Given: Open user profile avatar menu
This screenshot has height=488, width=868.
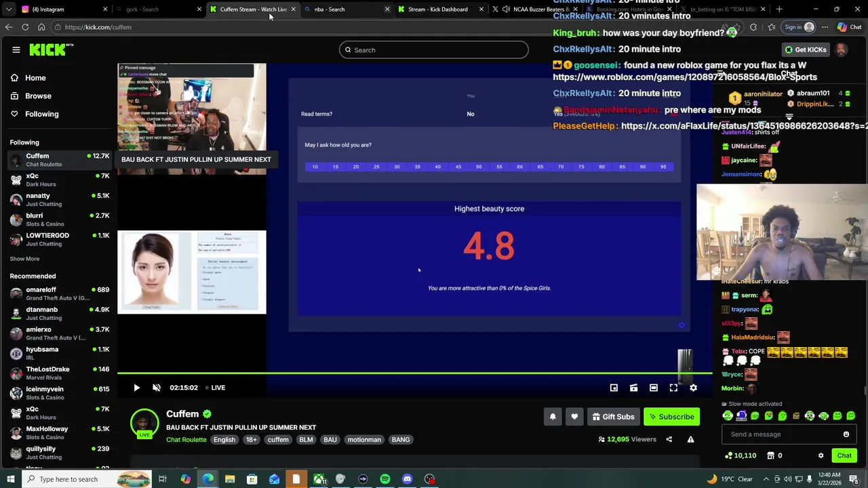Looking at the screenshot, I should coord(841,49).
